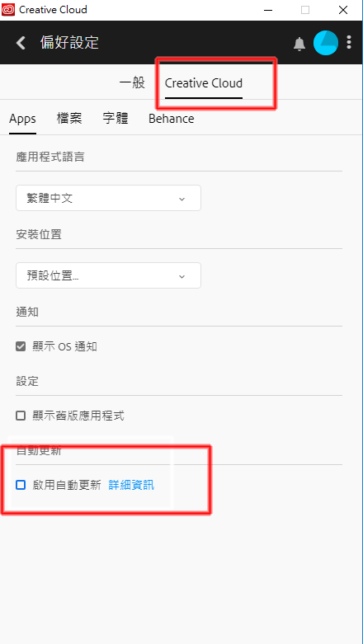
Task: Go back using the header arrow
Action: point(21,43)
